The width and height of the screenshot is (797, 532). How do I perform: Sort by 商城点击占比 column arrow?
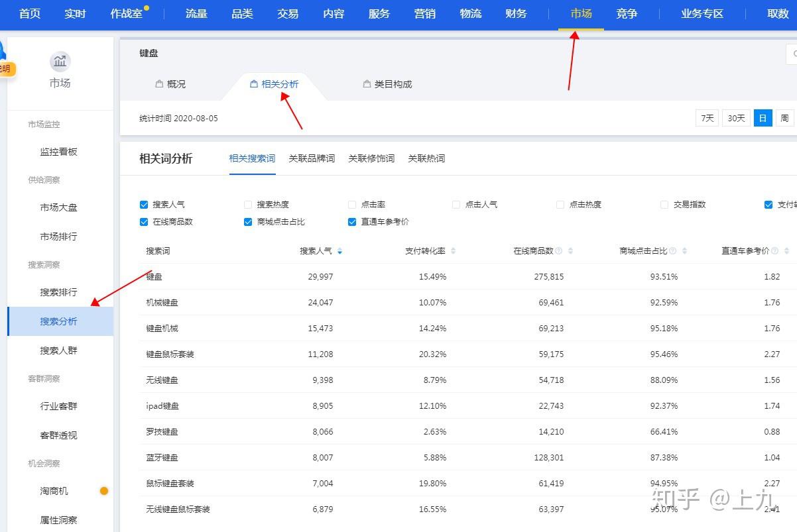click(684, 251)
